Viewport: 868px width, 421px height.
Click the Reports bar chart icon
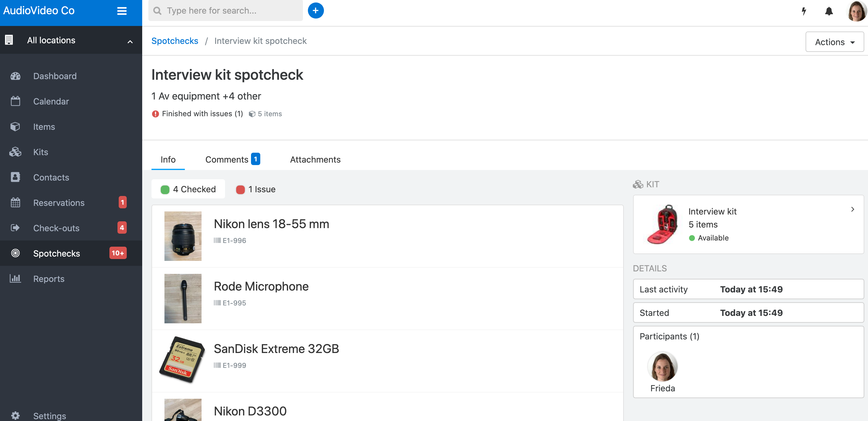(15, 279)
